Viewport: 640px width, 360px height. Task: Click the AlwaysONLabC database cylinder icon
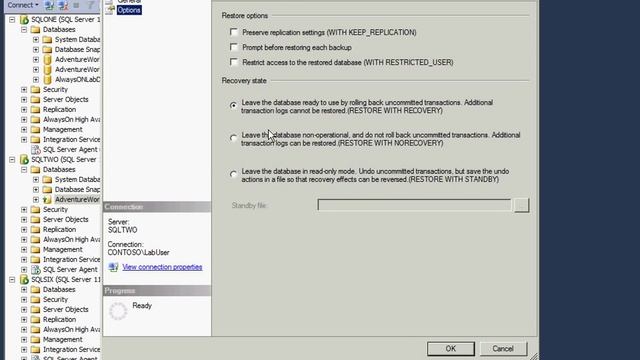tap(47, 80)
